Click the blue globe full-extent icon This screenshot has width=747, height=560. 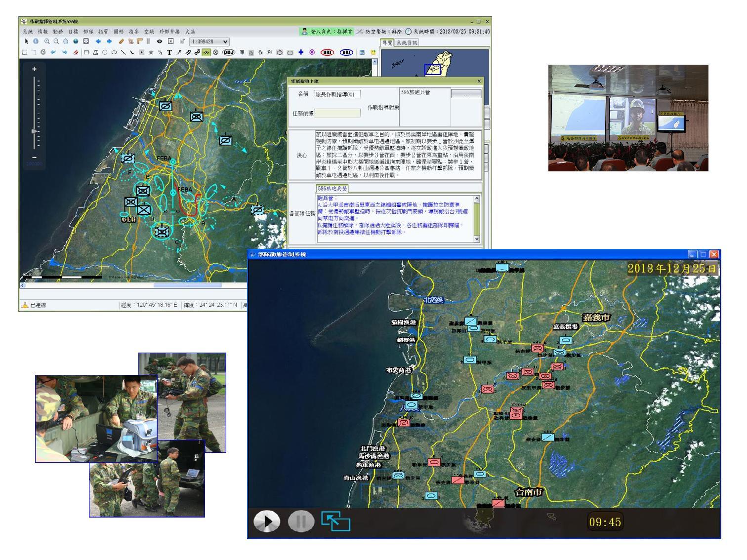(x=76, y=41)
